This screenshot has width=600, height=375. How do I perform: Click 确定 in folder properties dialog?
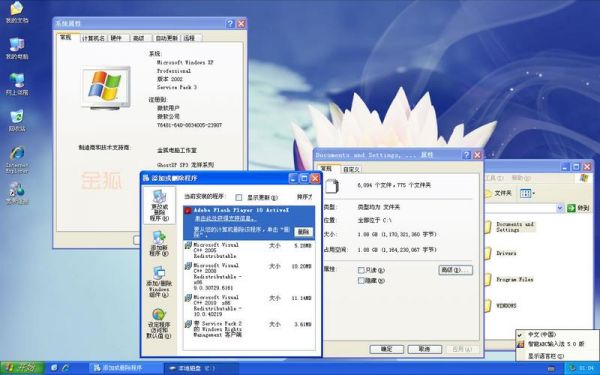coord(386,349)
